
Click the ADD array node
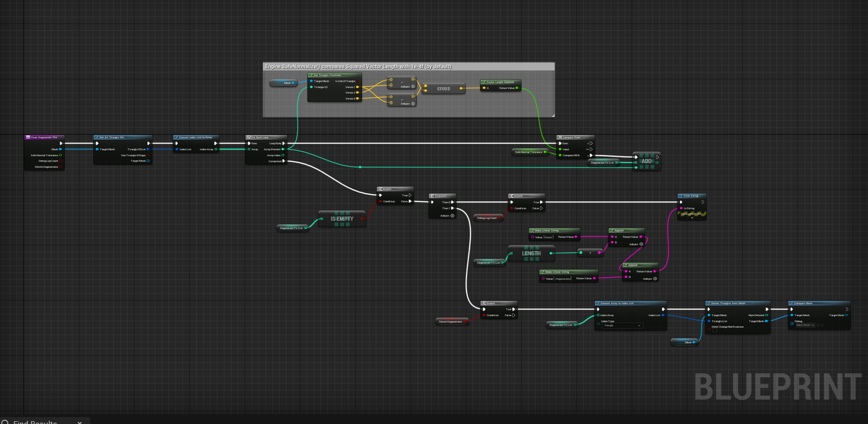point(646,161)
